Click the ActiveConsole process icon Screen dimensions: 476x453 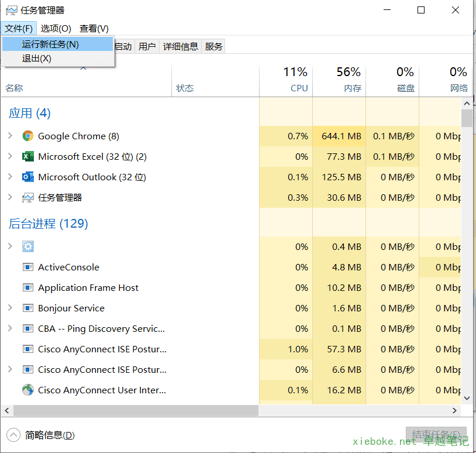tap(27, 267)
